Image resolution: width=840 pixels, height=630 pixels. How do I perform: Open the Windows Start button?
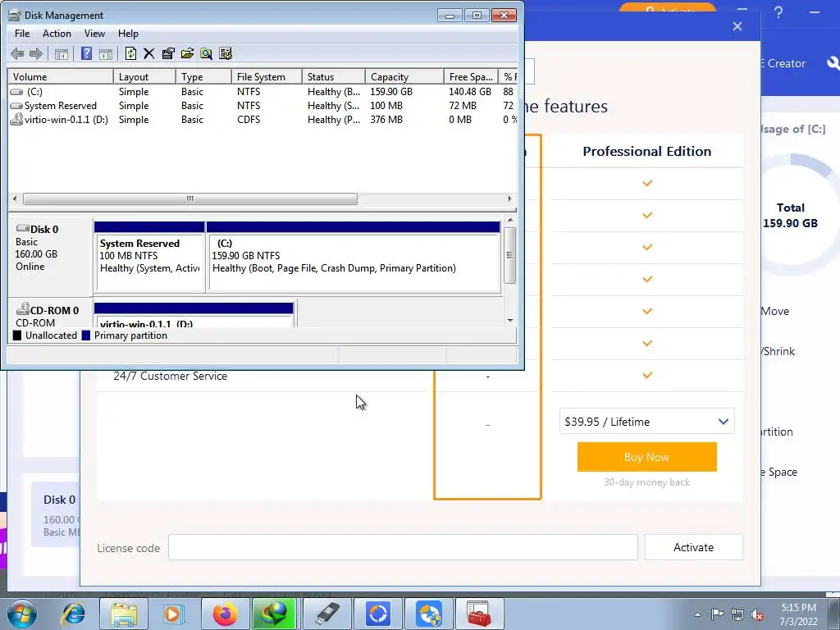21,614
